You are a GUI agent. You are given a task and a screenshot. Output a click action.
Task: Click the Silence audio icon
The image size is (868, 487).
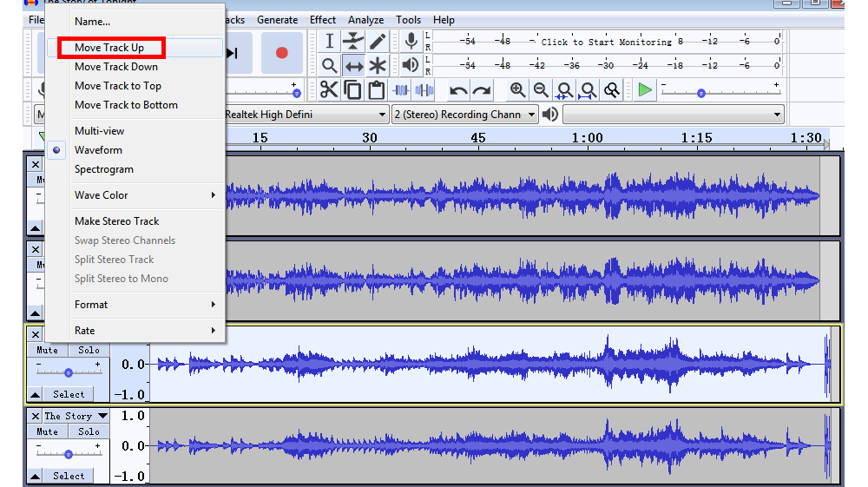(x=424, y=89)
